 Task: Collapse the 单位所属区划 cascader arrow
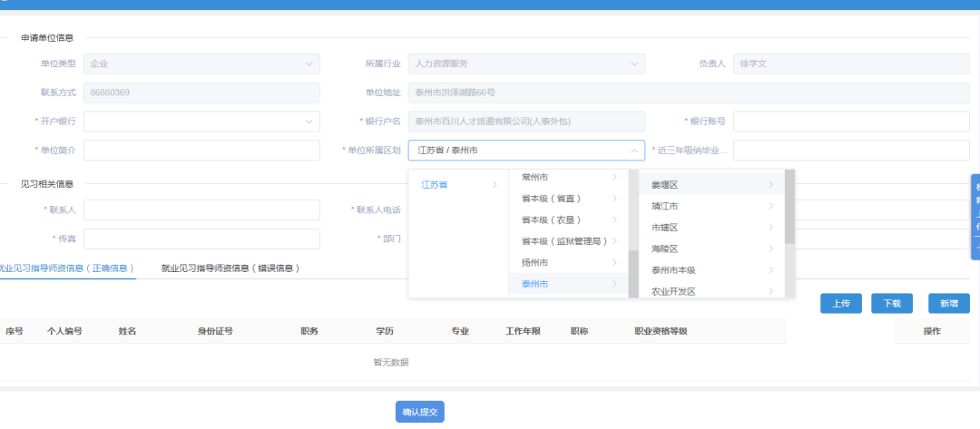632,151
